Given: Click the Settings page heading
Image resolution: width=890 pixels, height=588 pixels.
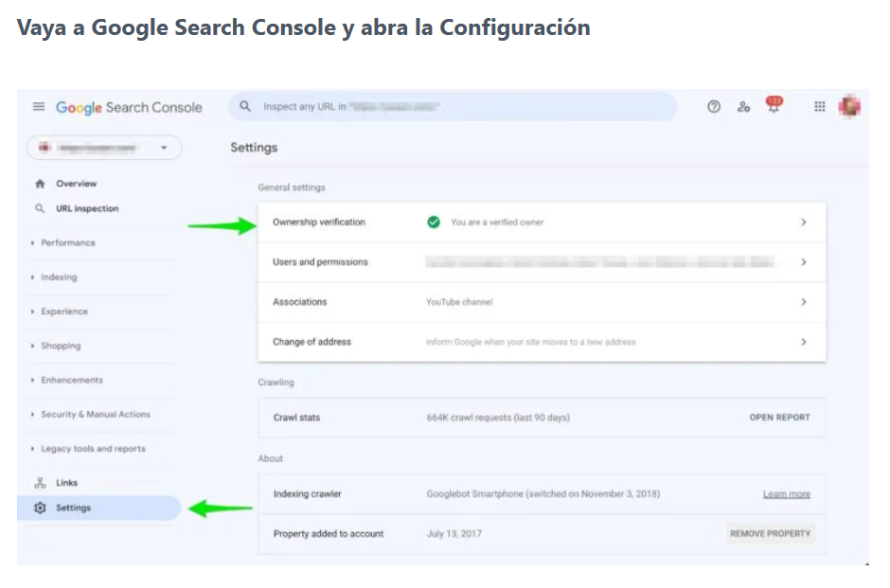Looking at the screenshot, I should click(254, 148).
